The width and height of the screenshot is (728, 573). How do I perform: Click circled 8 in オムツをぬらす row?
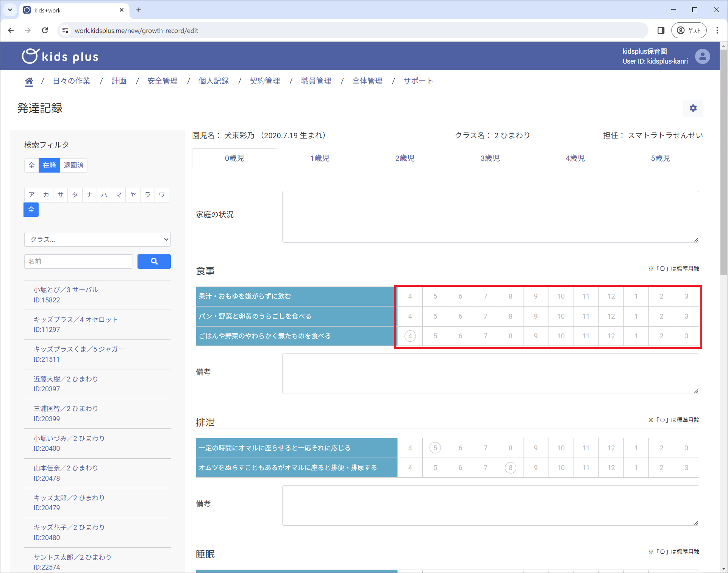coord(511,468)
